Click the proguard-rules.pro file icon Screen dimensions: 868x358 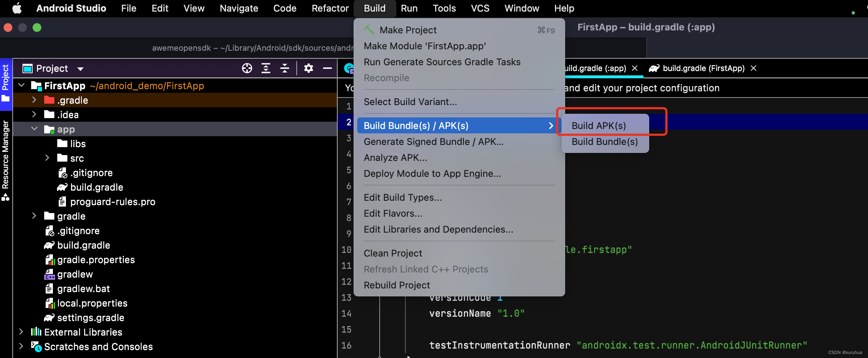point(62,201)
